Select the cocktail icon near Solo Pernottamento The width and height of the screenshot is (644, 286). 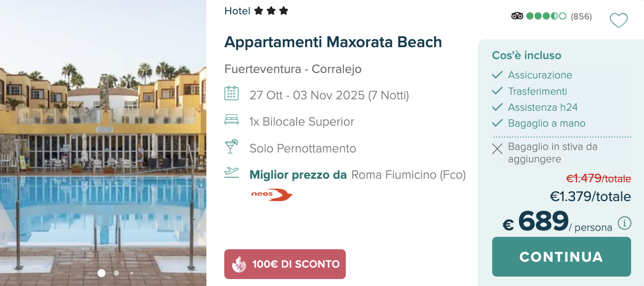pos(232,148)
